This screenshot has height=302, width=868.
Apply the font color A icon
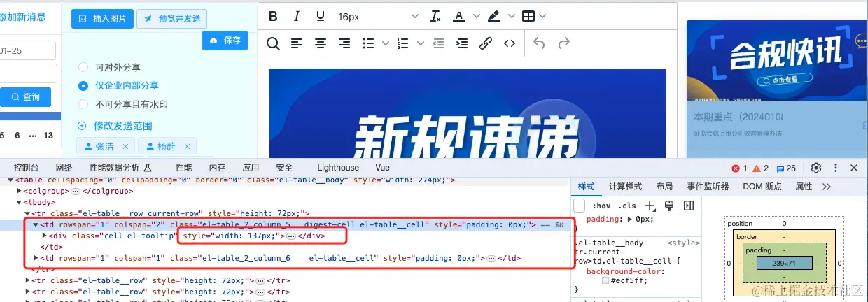pyautogui.click(x=459, y=16)
